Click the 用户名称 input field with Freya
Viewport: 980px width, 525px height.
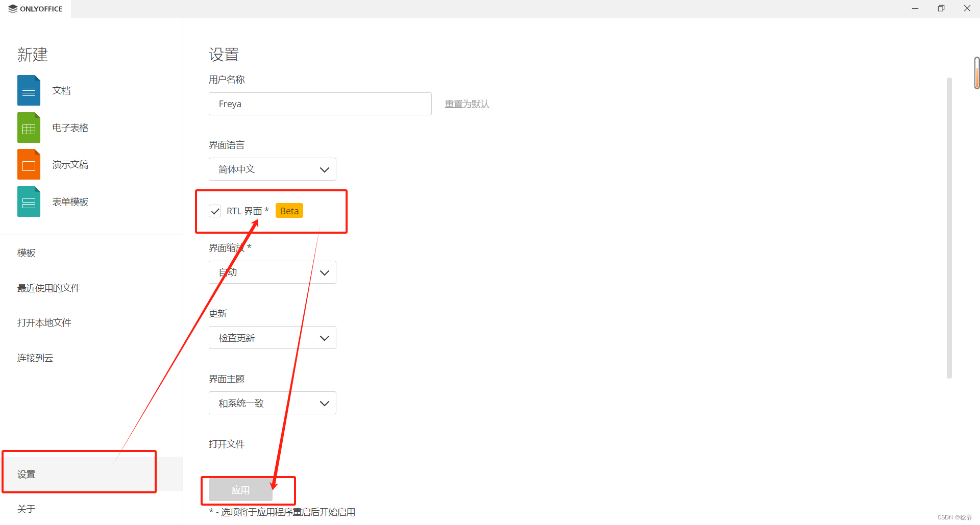click(320, 104)
